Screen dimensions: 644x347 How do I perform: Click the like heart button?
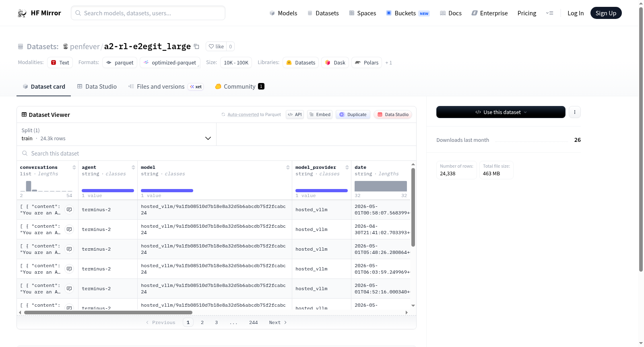click(x=216, y=46)
